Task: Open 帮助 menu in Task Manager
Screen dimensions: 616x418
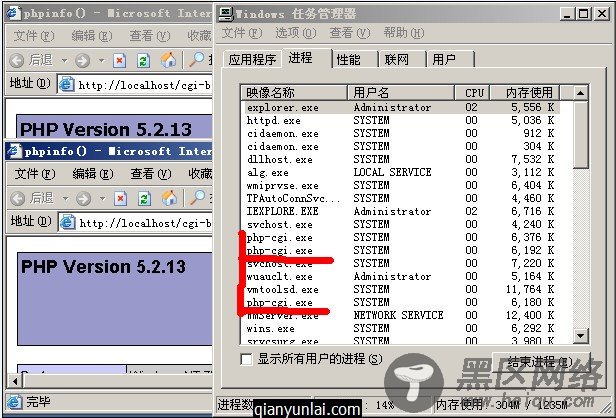Action: 404,33
